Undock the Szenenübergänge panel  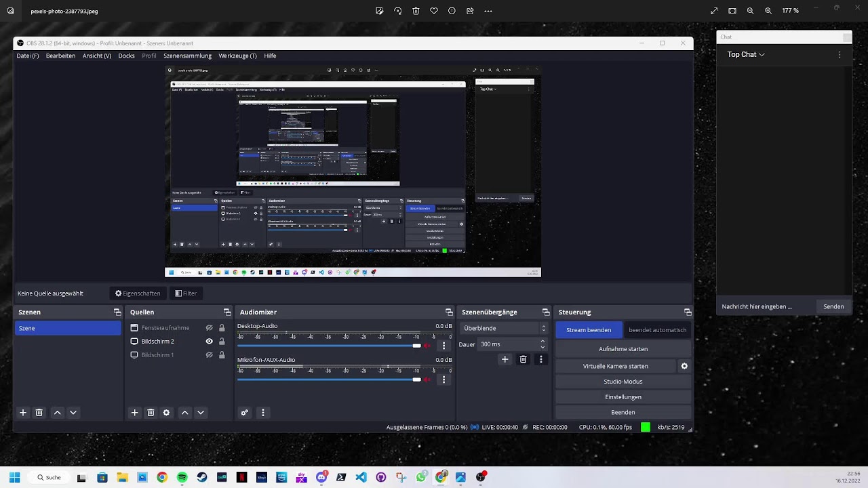point(546,312)
